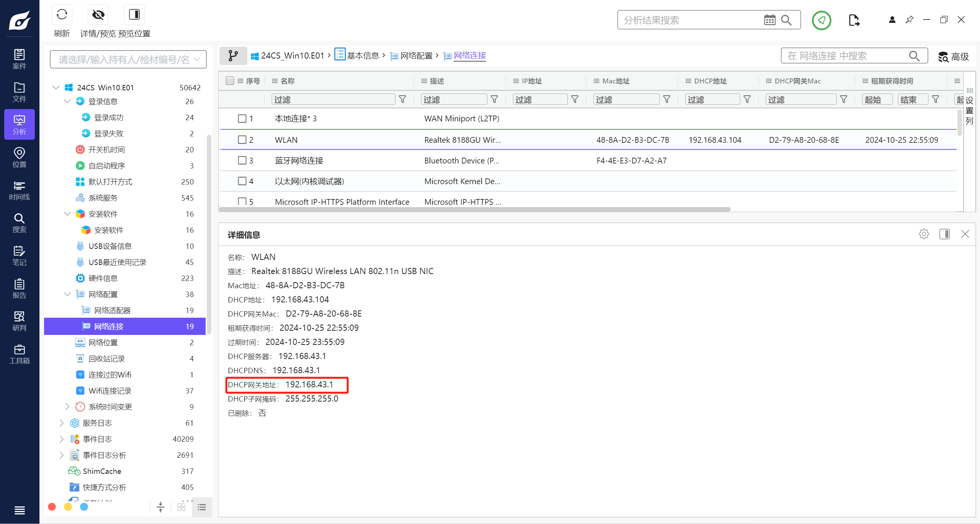This screenshot has width=980, height=524.
Task: Check the select-all checkbox in table header
Action: click(230, 80)
